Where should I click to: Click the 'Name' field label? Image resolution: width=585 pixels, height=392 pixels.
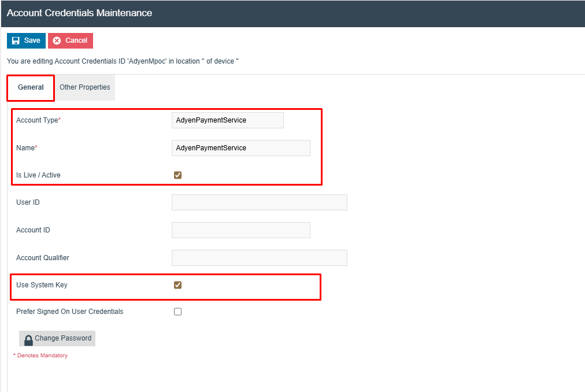tap(25, 148)
